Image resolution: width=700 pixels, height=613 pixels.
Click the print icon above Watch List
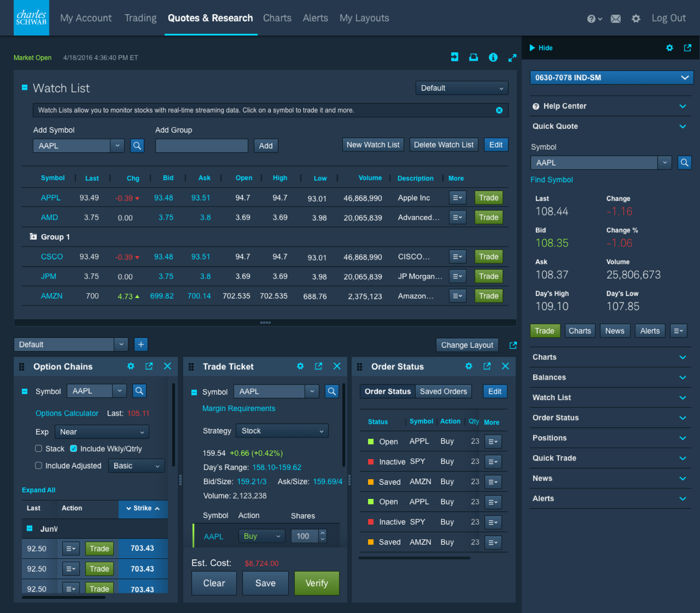(x=474, y=57)
